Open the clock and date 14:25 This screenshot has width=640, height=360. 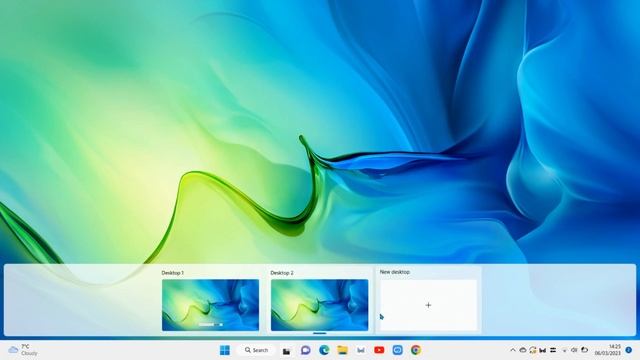(x=607, y=350)
